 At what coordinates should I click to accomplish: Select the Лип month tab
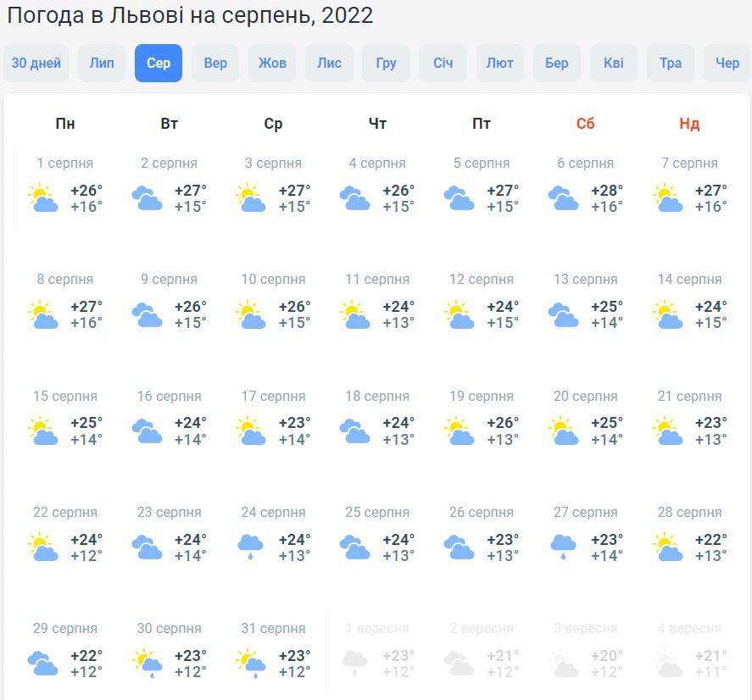point(102,64)
